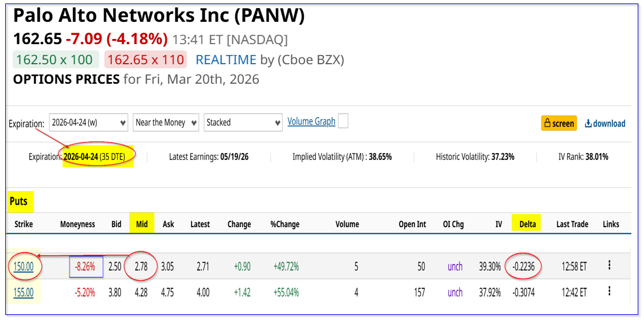Screen dimensions: 644x320
Task: Click the download arrow icon
Action: pos(588,123)
